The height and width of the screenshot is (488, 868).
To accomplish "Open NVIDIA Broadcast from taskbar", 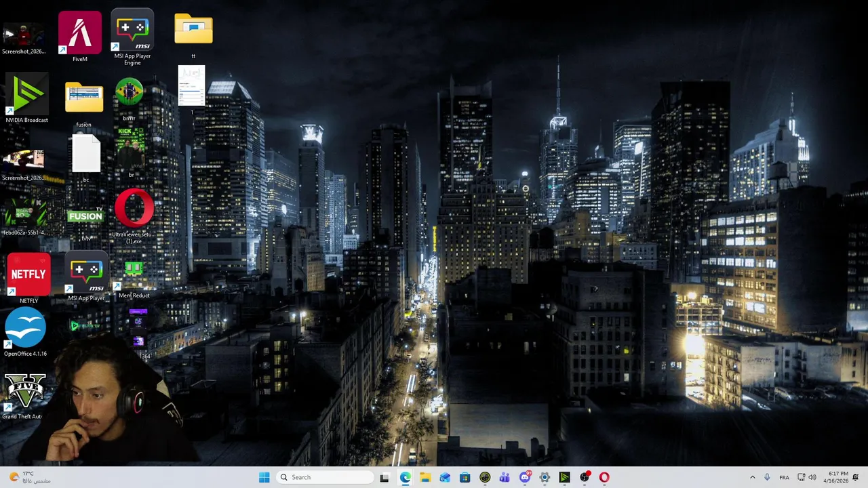I will point(564,477).
